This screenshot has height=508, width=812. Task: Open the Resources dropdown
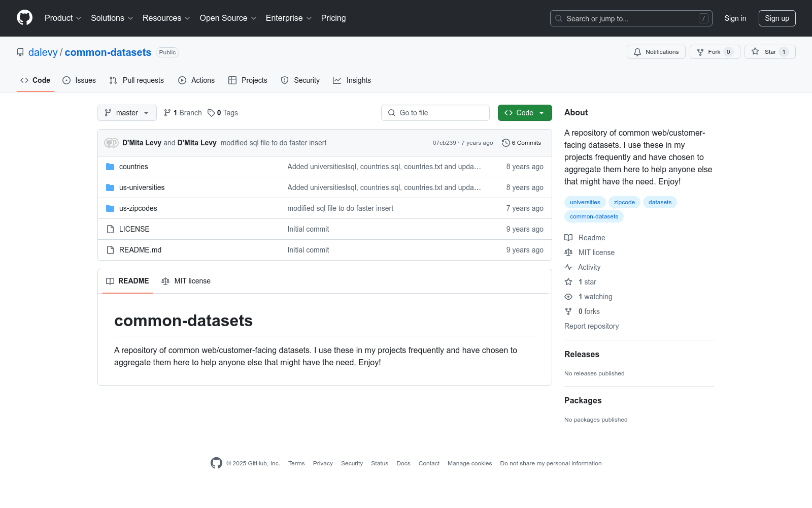166,18
